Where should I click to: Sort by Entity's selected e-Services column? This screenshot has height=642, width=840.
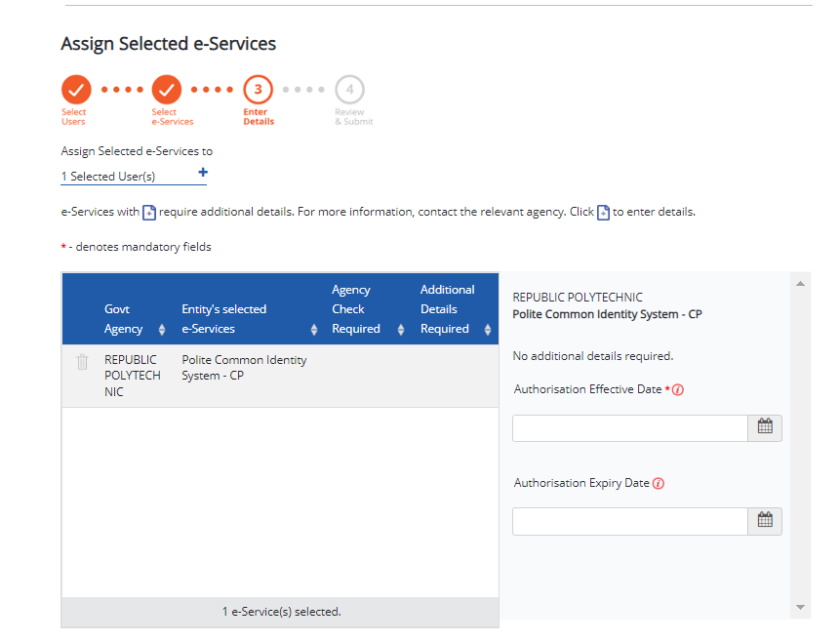point(314,330)
